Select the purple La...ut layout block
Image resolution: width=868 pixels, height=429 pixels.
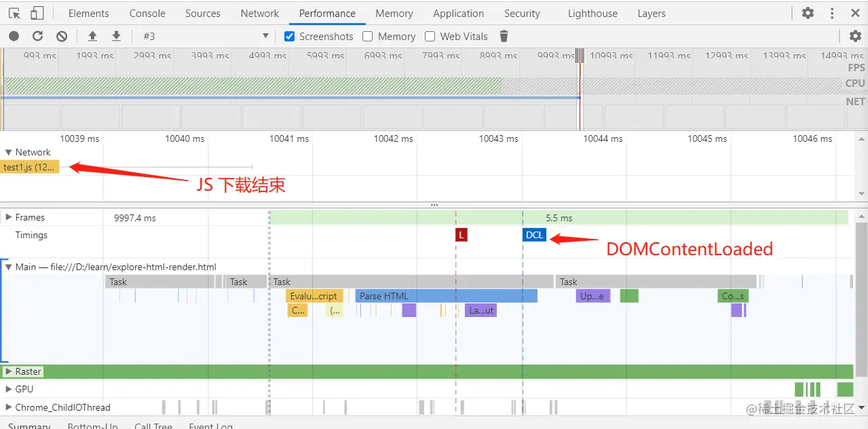pyautogui.click(x=481, y=310)
